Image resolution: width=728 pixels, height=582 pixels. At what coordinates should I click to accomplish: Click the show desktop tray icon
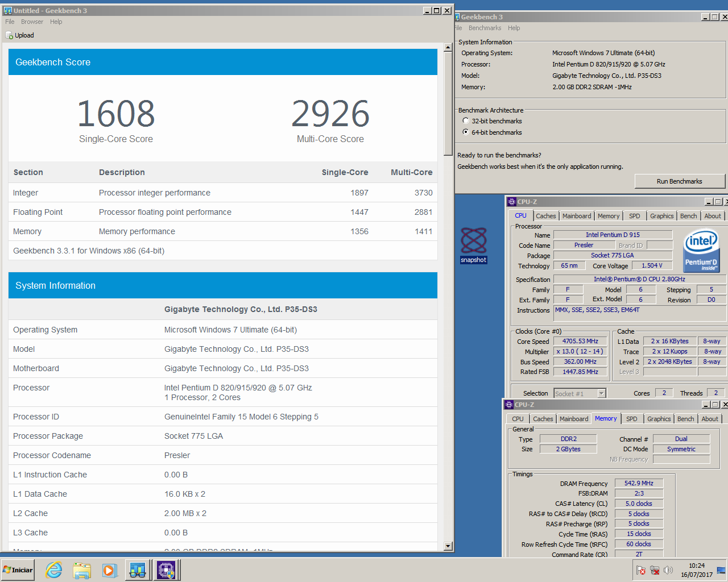(x=721, y=570)
